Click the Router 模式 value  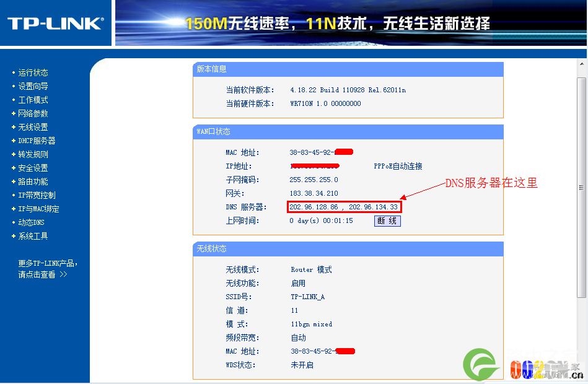311,270
